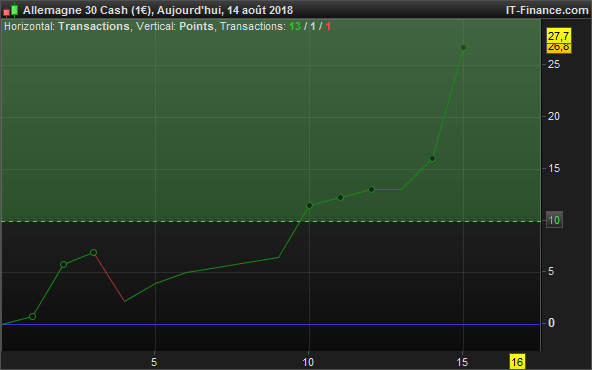Click the 20 label on vertical axis

[554, 117]
